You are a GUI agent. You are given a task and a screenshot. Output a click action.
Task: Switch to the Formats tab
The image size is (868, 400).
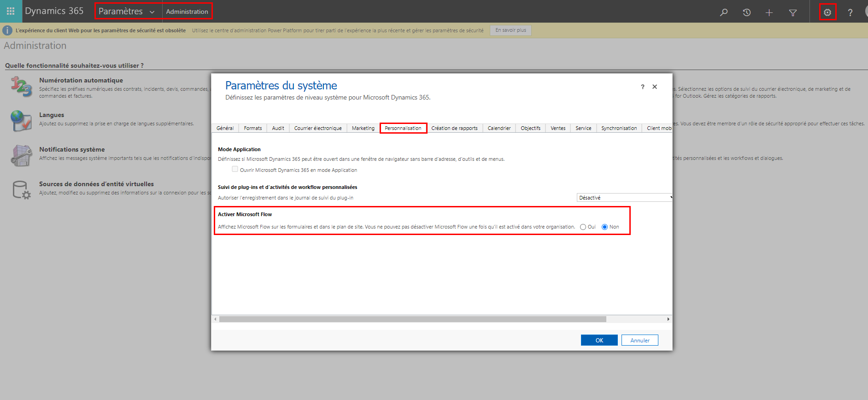pyautogui.click(x=252, y=128)
